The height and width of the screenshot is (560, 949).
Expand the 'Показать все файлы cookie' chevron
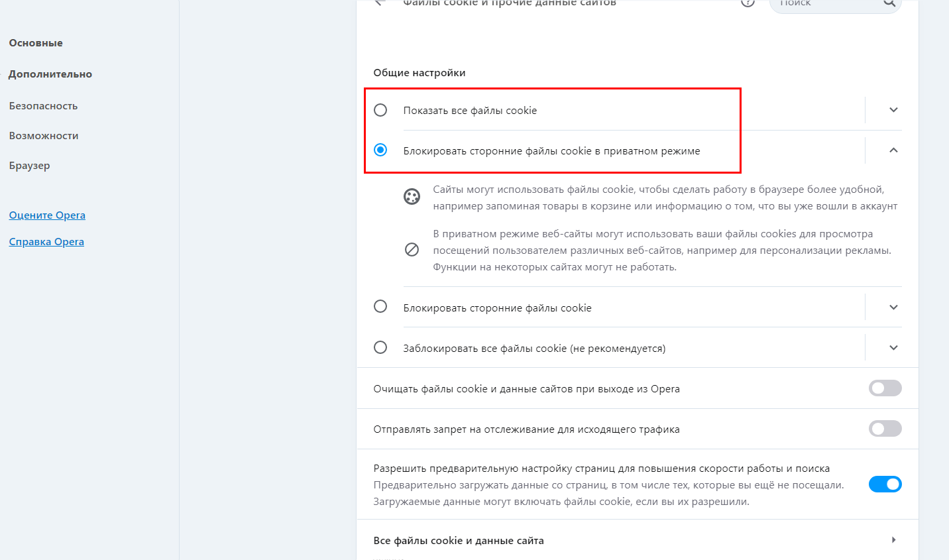click(893, 110)
